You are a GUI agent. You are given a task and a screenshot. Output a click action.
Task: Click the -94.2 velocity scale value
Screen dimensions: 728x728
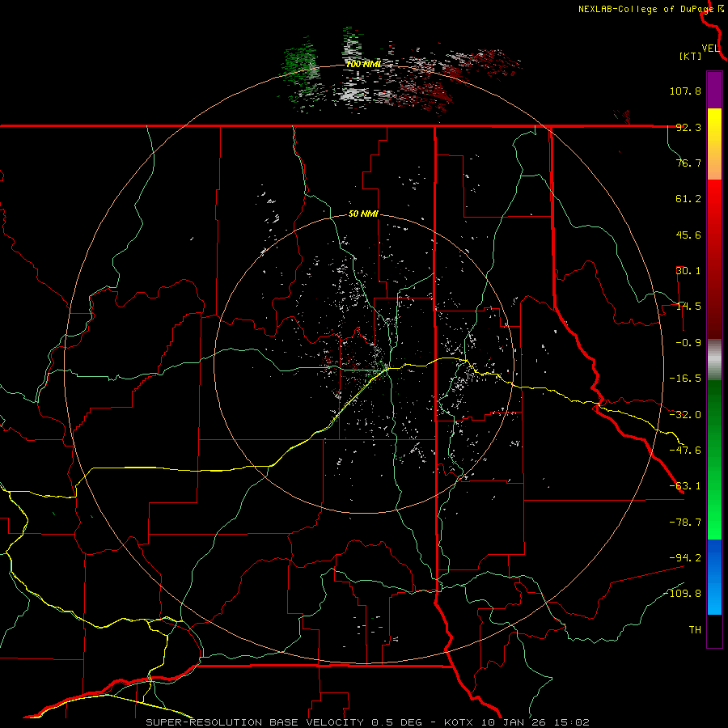685,557
